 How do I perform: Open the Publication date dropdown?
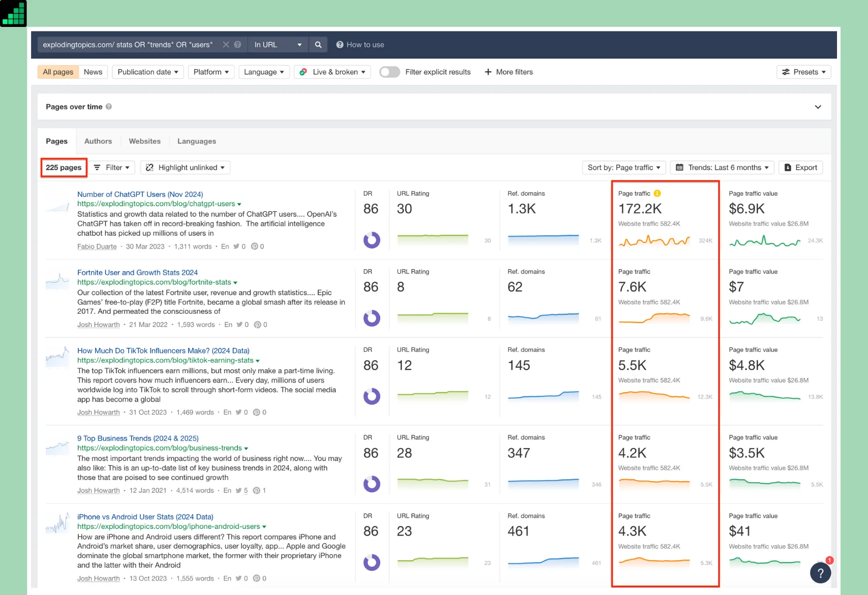point(148,72)
